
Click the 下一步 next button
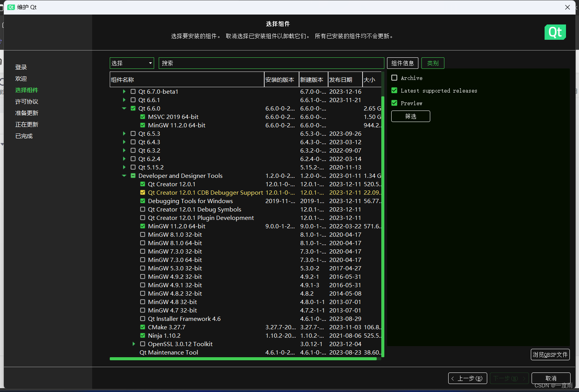click(x=509, y=378)
